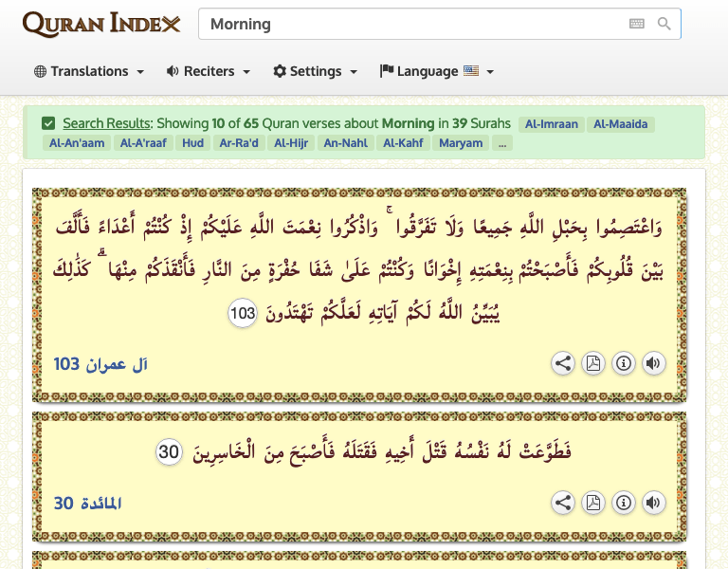
Task: Click the gear icon beside Settings
Action: point(280,71)
